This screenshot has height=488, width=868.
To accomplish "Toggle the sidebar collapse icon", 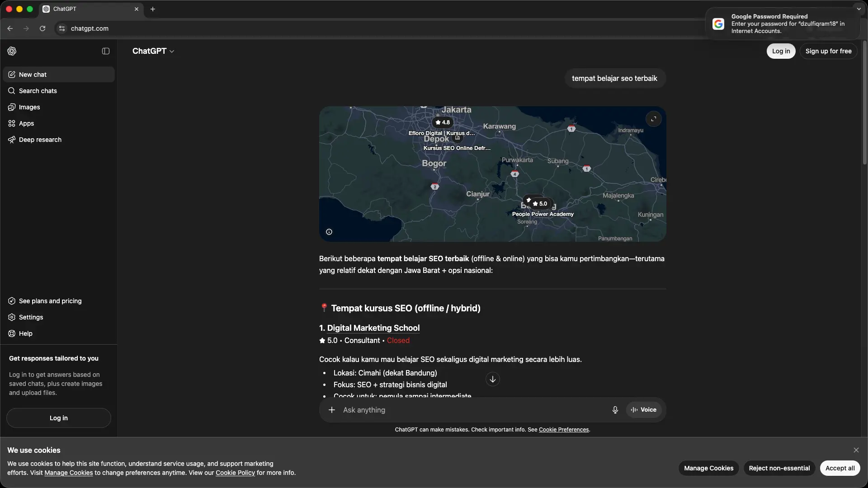I will [x=106, y=51].
